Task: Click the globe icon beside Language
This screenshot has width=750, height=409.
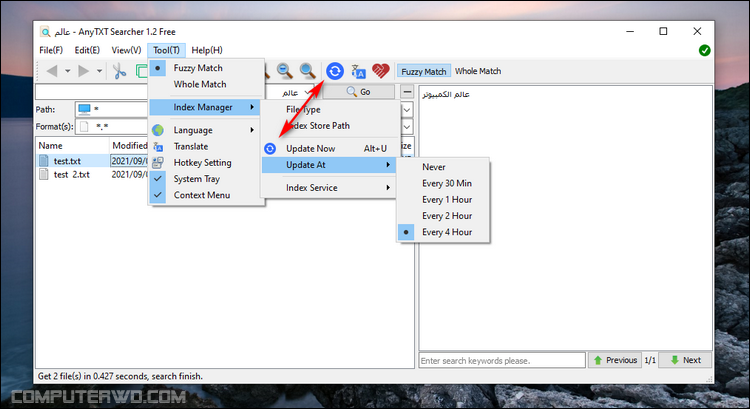Action: [158, 130]
